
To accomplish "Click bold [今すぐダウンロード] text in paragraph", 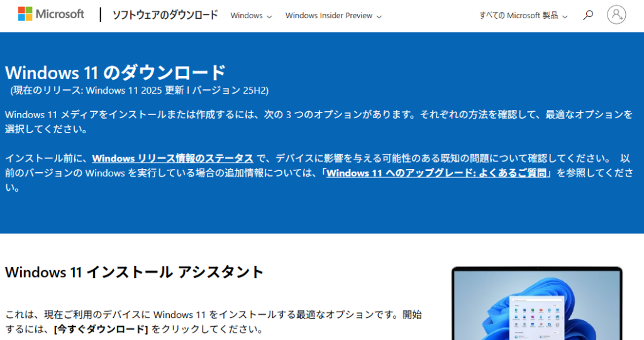I will click(101, 329).
